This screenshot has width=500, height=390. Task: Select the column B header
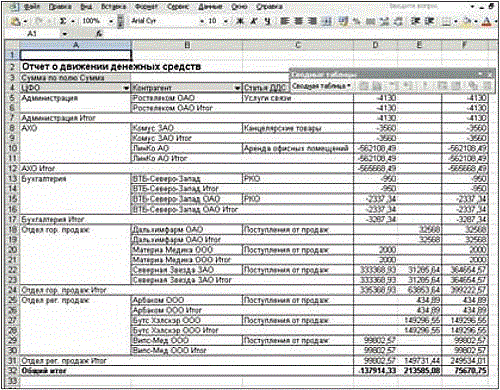point(187,45)
